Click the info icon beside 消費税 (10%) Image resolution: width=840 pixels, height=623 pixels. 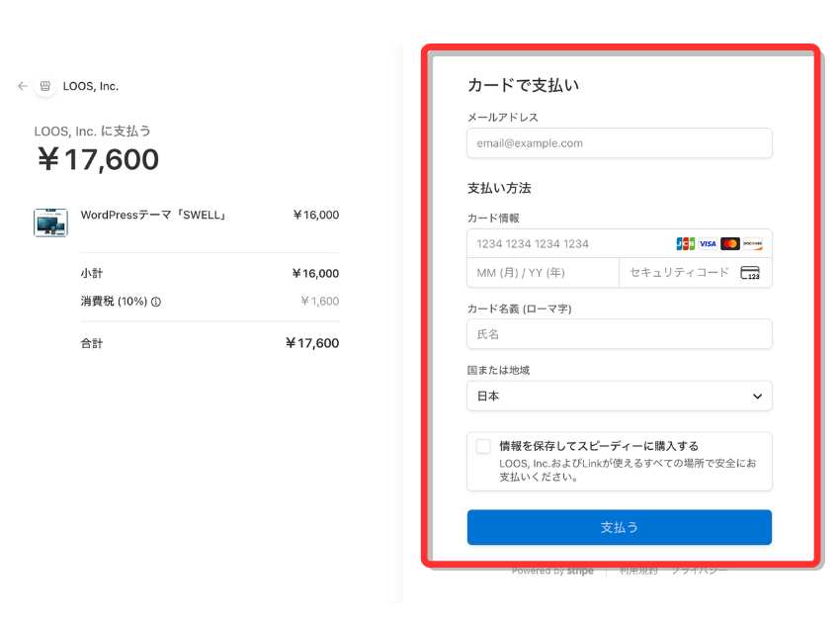click(156, 302)
